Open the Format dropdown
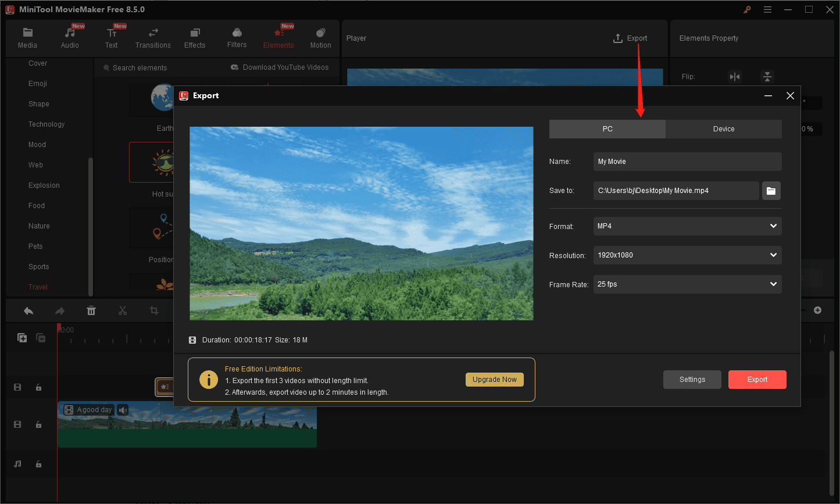 (x=773, y=226)
